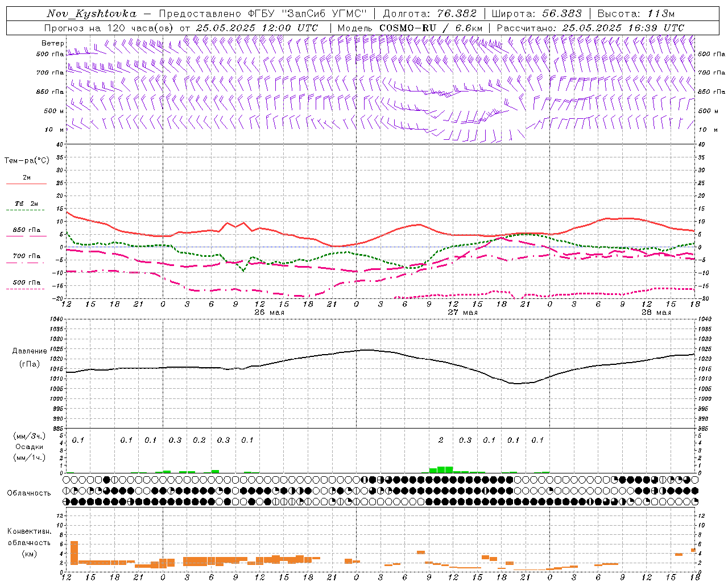
Task: Click the Ветер panel label
Action: (52, 43)
